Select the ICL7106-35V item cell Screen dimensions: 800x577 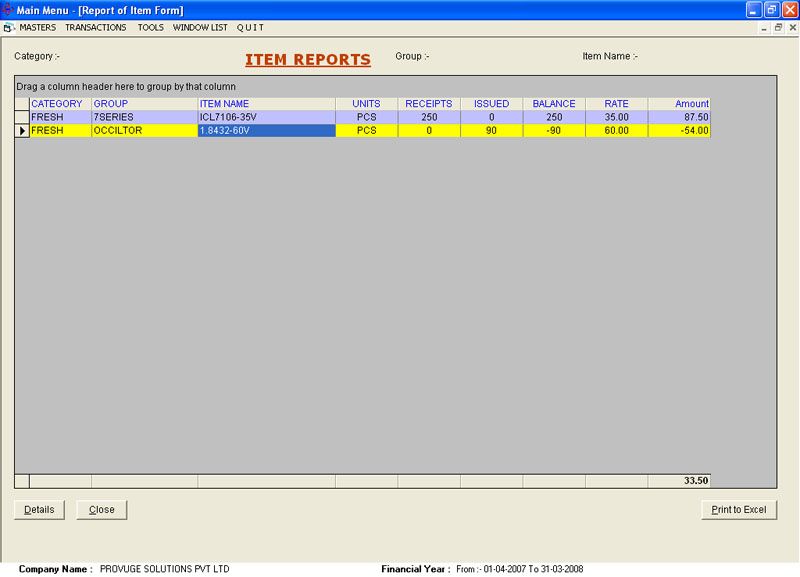click(x=266, y=117)
